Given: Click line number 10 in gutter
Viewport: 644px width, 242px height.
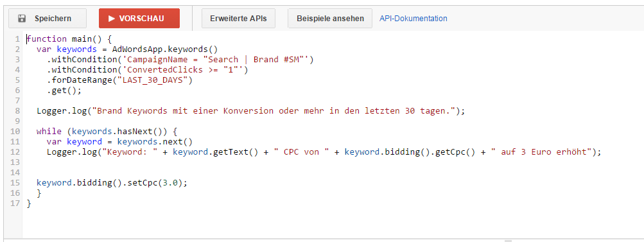Looking at the screenshot, I should pyautogui.click(x=15, y=132).
